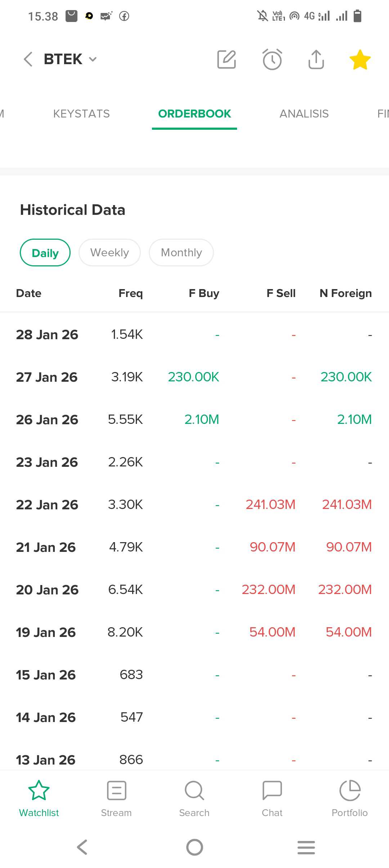
Task: Switch to the ANALISIS tab
Action: 304,114
